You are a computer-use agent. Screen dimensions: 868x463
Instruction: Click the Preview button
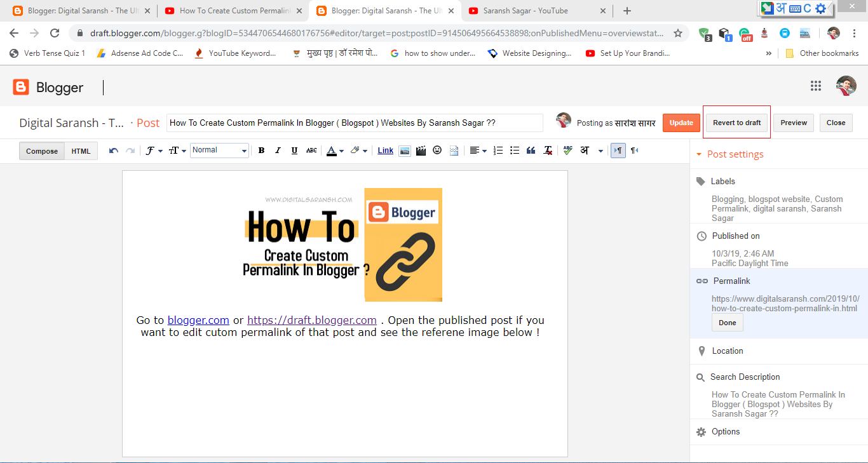[794, 123]
